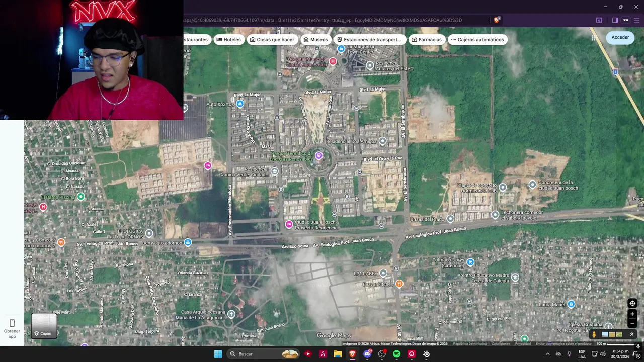Zoom in the map with the plus button
Image resolution: width=644 pixels, height=362 pixels.
tap(632, 314)
